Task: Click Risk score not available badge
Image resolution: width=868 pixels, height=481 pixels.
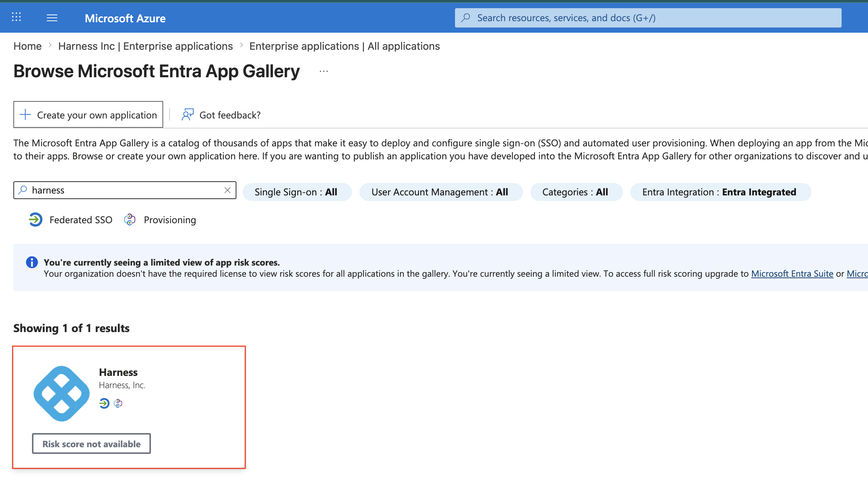Action: [x=91, y=443]
